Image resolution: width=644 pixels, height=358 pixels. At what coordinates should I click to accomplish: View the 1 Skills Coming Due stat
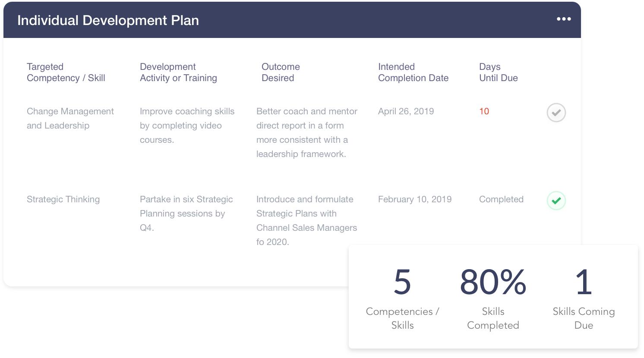pyautogui.click(x=584, y=298)
